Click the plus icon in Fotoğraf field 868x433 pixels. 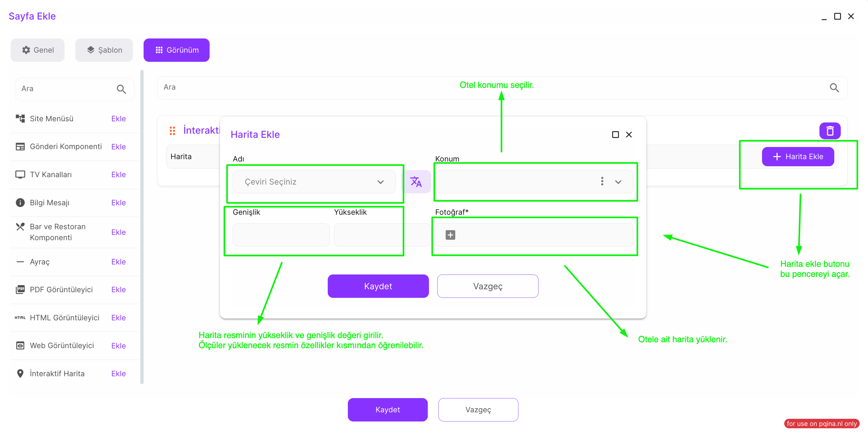point(450,235)
